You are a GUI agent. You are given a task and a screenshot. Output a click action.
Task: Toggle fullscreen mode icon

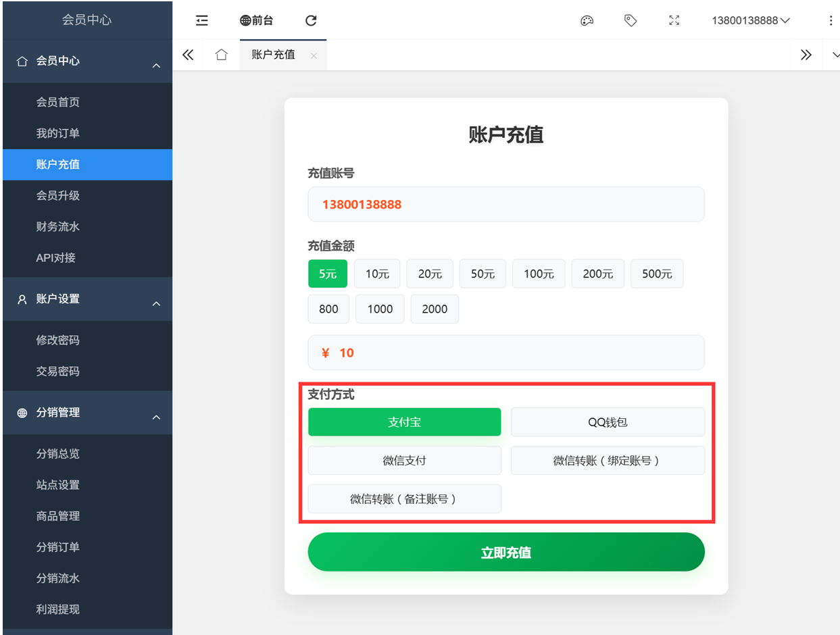pyautogui.click(x=674, y=20)
